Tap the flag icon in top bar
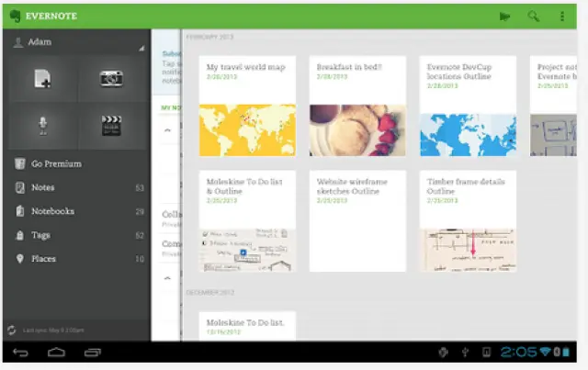Image resolution: width=588 pixels, height=370 pixels. pyautogui.click(x=504, y=16)
